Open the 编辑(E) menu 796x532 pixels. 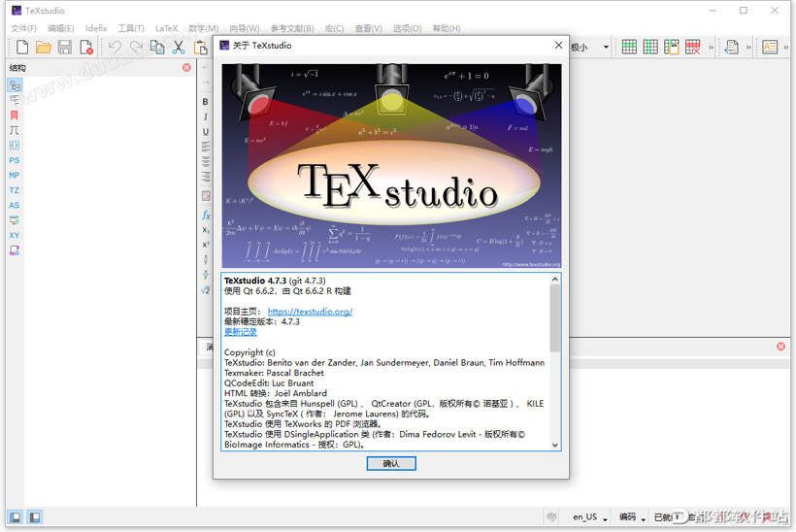point(61,28)
